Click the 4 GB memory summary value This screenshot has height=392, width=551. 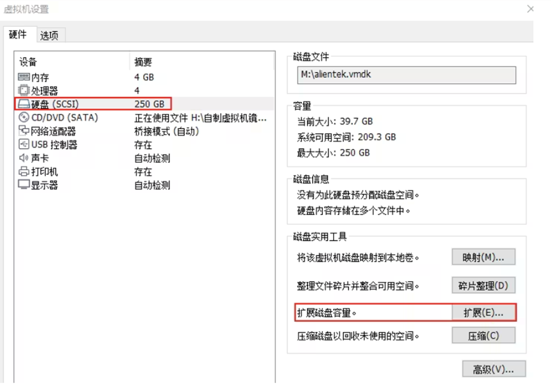click(144, 77)
